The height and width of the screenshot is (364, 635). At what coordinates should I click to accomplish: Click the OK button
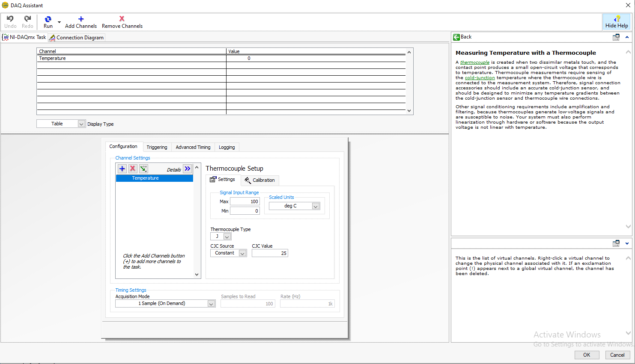click(x=587, y=355)
